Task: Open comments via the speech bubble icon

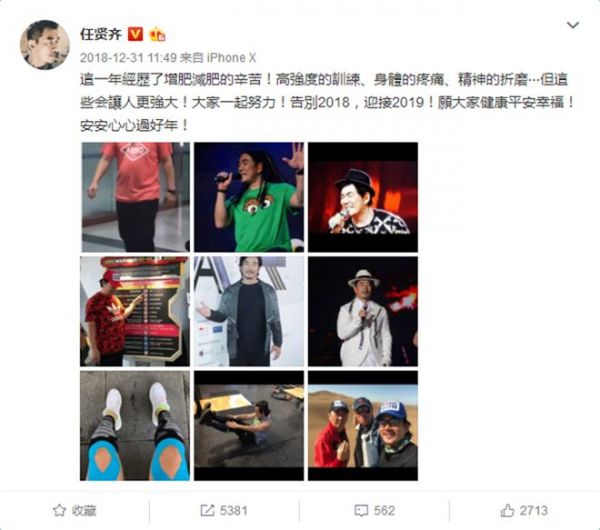Action: (361, 510)
